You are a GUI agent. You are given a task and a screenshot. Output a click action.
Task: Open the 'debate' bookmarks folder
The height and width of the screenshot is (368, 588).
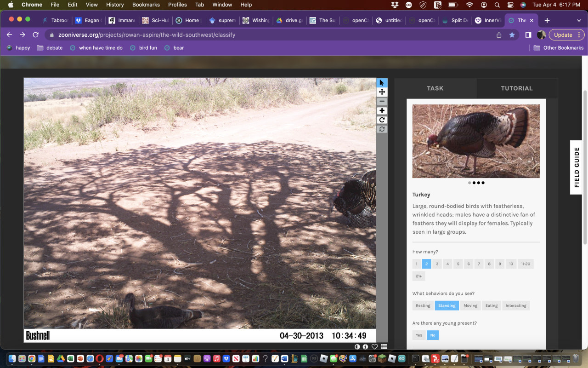49,48
